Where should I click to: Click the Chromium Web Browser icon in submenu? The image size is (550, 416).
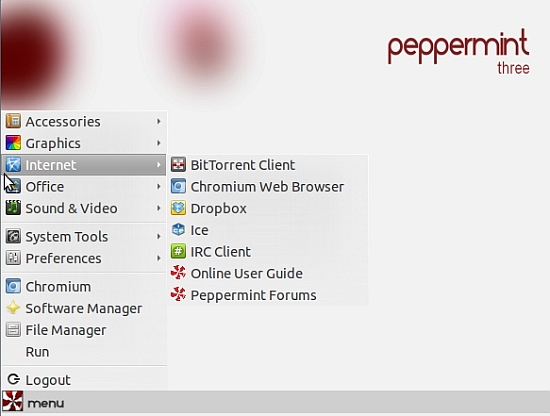[x=178, y=187]
